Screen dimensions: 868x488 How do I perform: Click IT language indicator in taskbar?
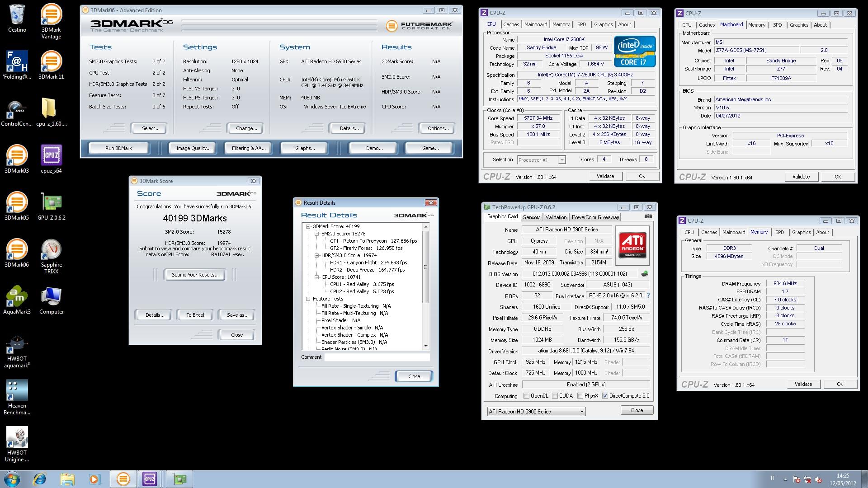773,478
